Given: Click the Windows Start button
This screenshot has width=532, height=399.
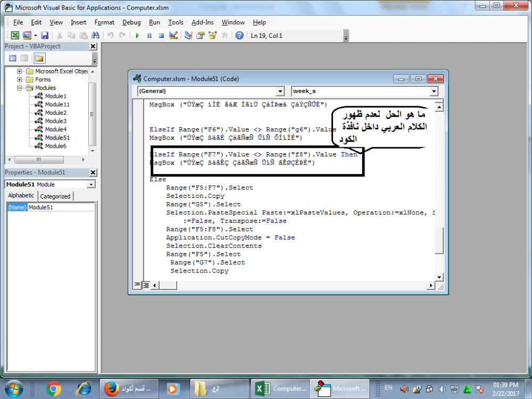Looking at the screenshot, I should 14,388.
